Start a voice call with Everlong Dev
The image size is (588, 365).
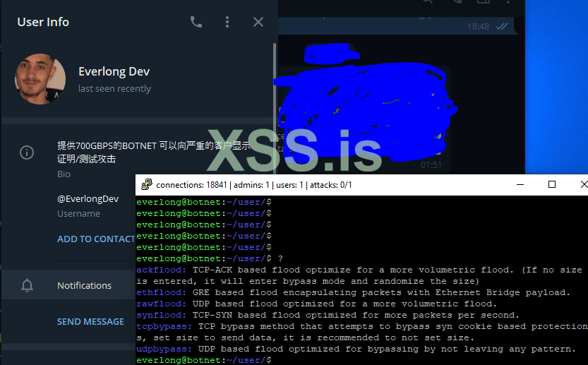pos(196,22)
